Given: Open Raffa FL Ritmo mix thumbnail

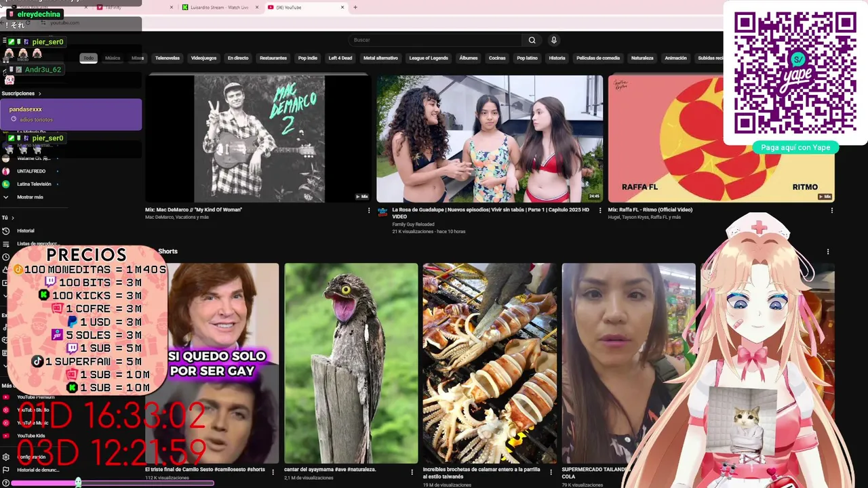Looking at the screenshot, I should [721, 138].
